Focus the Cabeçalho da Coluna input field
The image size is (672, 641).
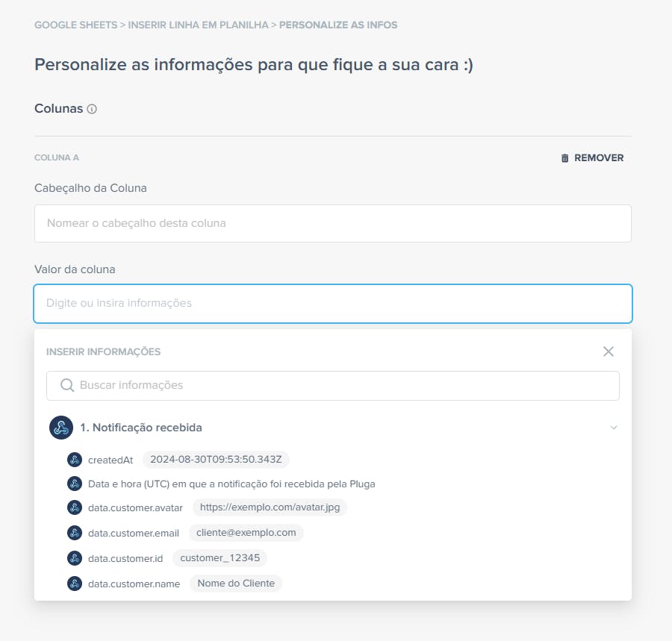pyautogui.click(x=333, y=224)
